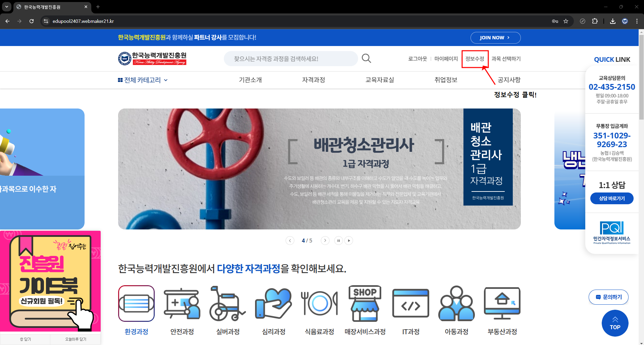Open the PQI 민간자격정보서비스 logo
The image size is (644, 345).
pos(612,232)
